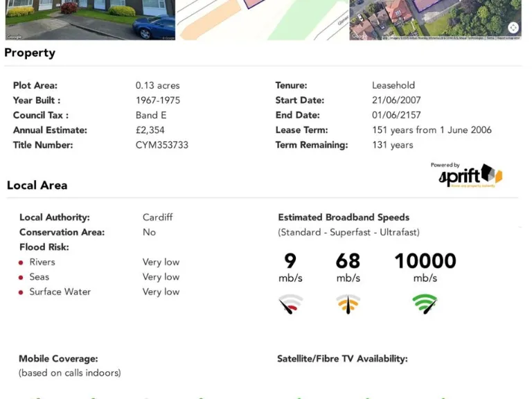Open the street view photo thumbnail
The image size is (532, 399).
[90, 19]
